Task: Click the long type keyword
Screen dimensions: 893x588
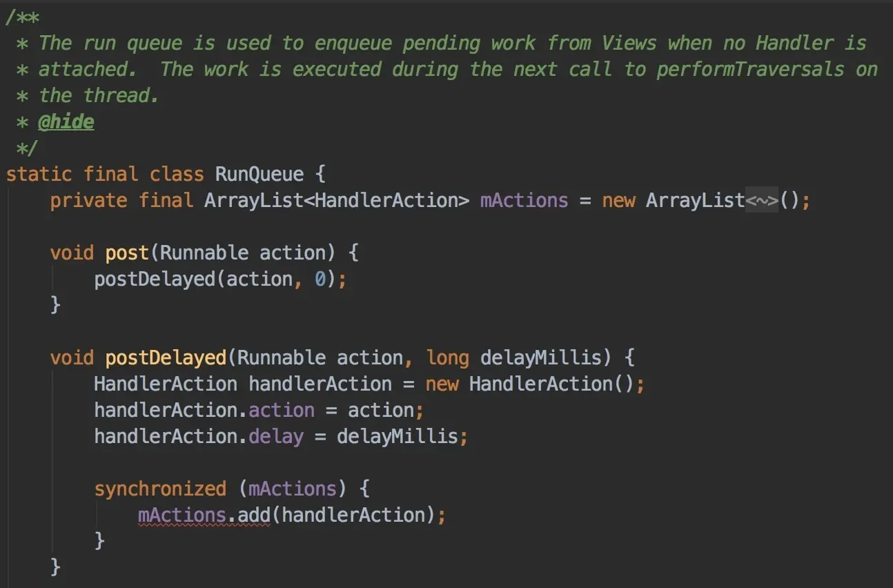Action: pyautogui.click(x=447, y=358)
